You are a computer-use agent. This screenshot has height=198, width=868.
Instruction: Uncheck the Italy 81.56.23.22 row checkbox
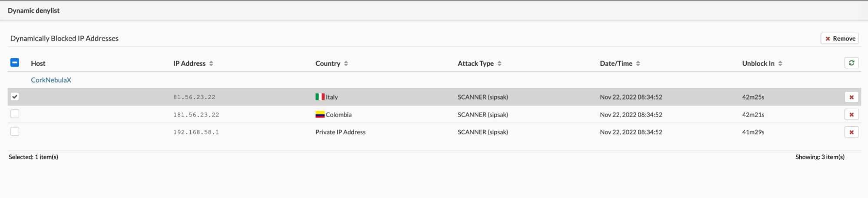pos(15,97)
